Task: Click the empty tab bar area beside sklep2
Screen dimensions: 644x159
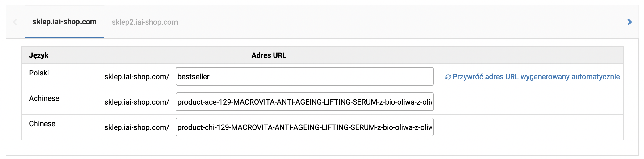Action: point(401,22)
